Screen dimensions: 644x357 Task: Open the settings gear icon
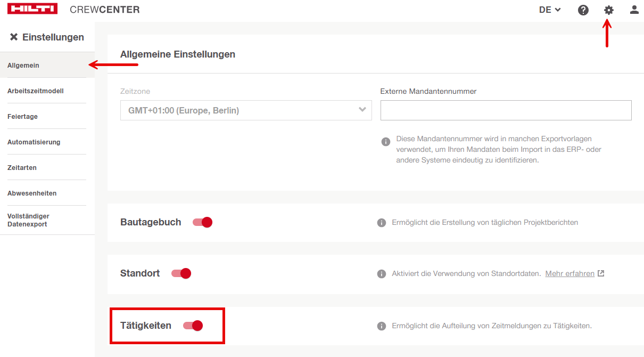[609, 10]
